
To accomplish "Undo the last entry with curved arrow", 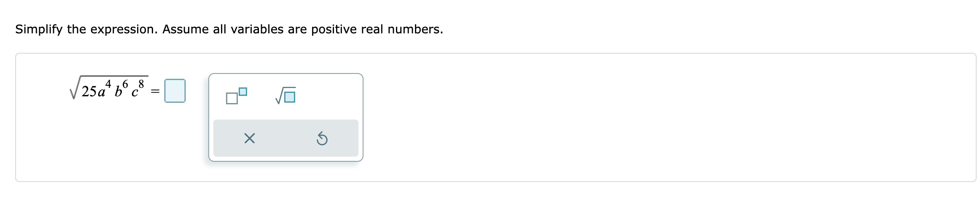I will (x=322, y=139).
